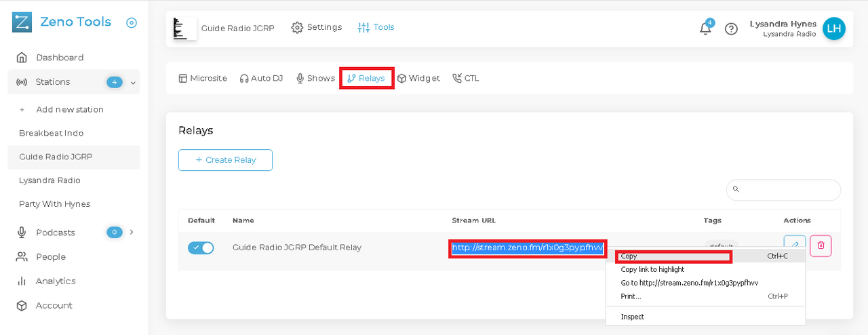Choose Copy from the context menu
The image size is (868, 335).
point(705,256)
